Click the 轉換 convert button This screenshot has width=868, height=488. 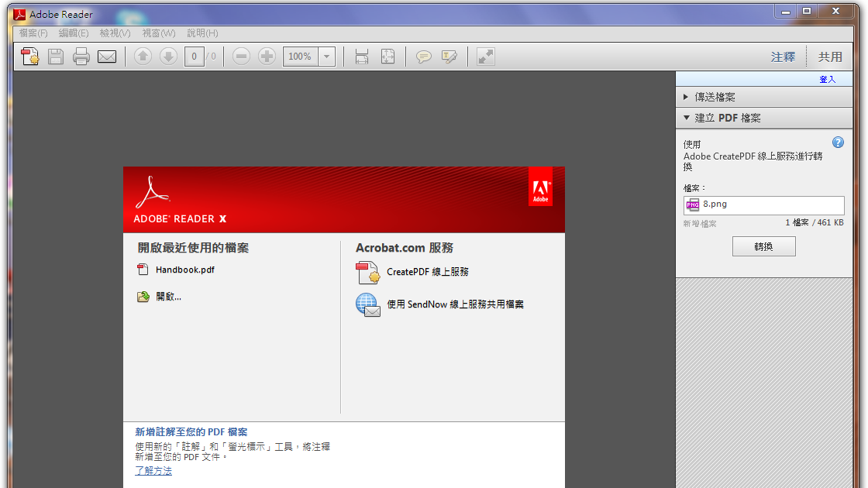pyautogui.click(x=764, y=247)
